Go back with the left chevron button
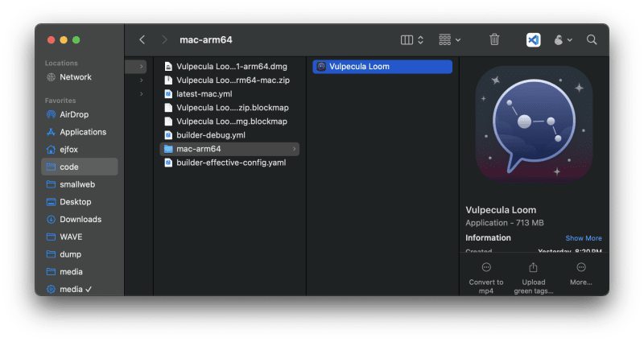The height and width of the screenshot is (342, 644). point(142,39)
